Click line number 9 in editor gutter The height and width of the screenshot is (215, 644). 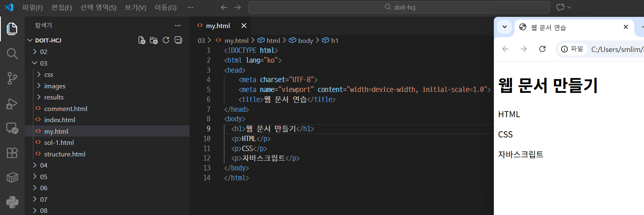pyautogui.click(x=208, y=129)
